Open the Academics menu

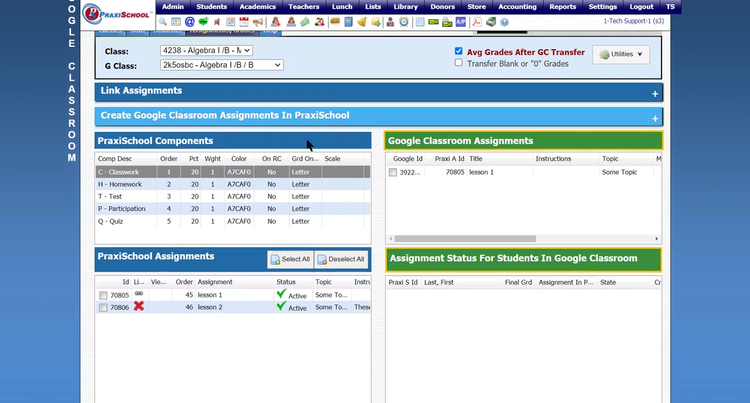[x=257, y=7]
